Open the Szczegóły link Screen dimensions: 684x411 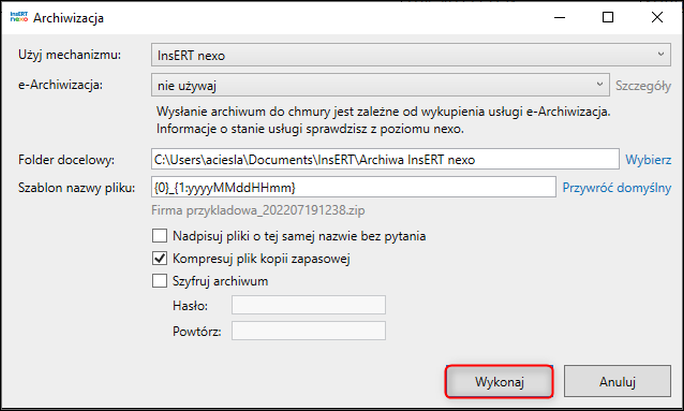tap(643, 85)
